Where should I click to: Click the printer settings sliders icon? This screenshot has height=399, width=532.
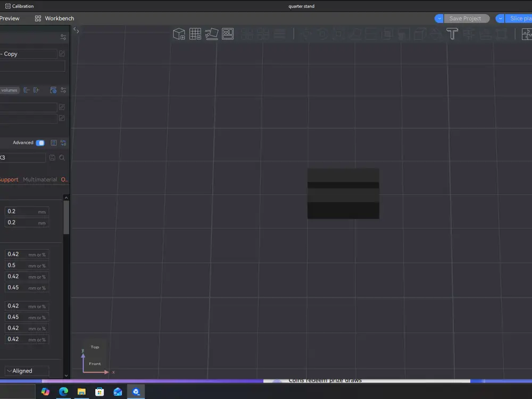[63, 37]
